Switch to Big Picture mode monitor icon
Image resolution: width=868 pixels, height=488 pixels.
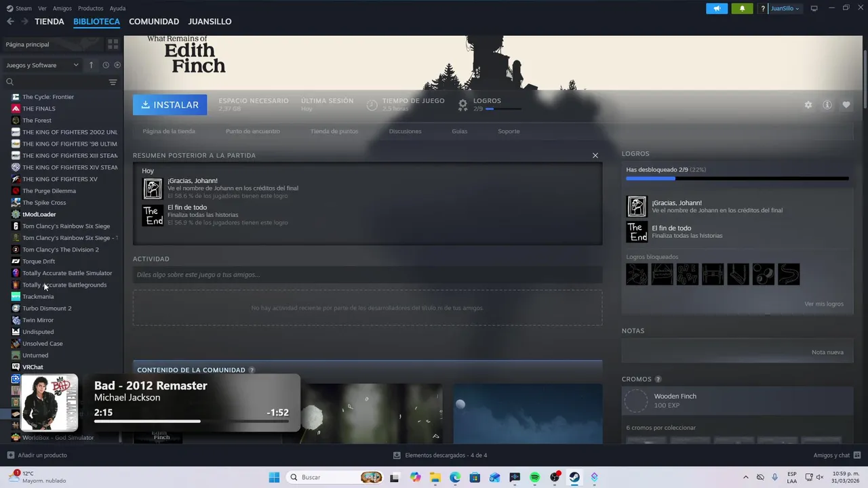pyautogui.click(x=814, y=8)
